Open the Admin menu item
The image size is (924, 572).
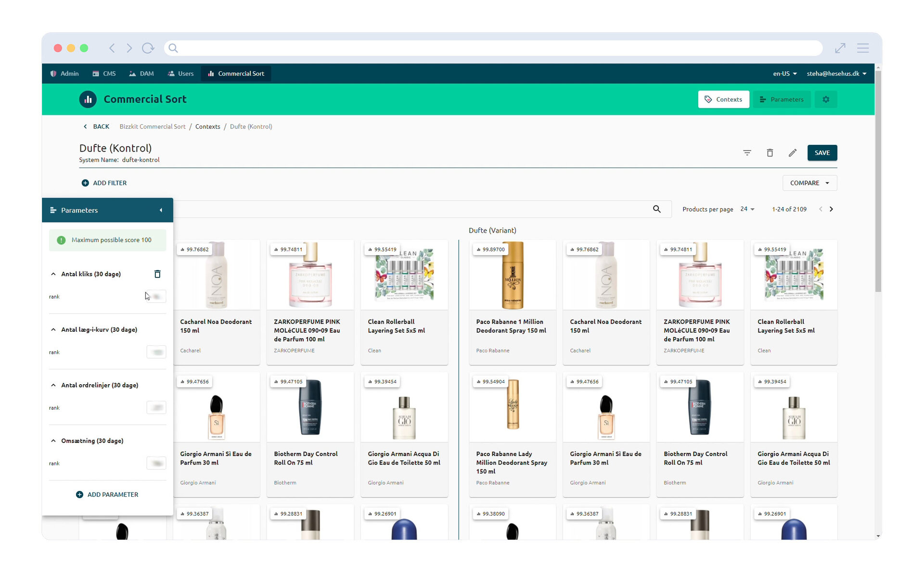(x=64, y=74)
